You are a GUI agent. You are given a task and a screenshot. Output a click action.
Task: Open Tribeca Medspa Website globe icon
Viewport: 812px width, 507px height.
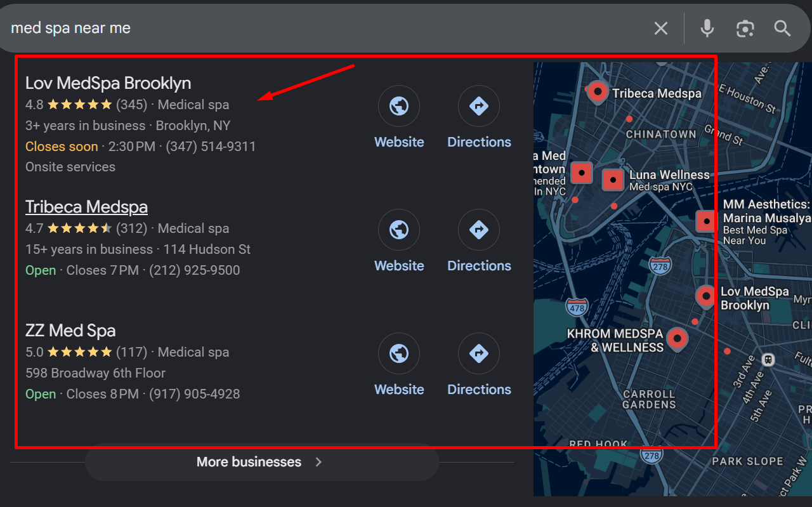pos(399,230)
